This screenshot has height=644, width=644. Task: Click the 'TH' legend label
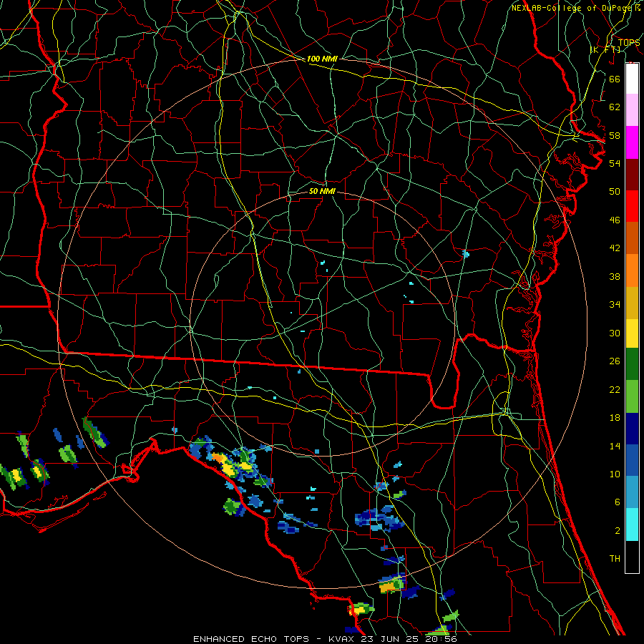(615, 559)
